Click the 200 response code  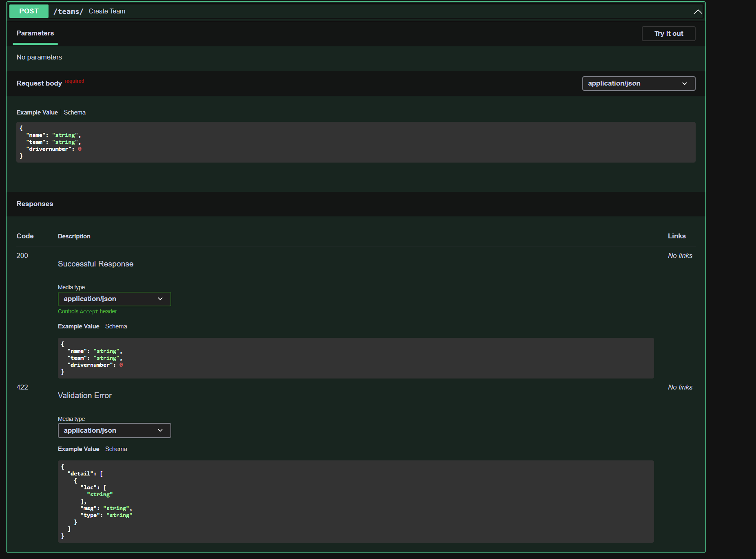pyautogui.click(x=22, y=255)
